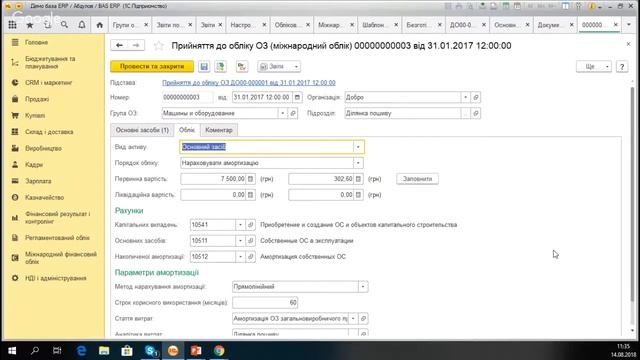
Task: Expand Накопиченої амортизації account dropdown
Action: click(x=240, y=256)
